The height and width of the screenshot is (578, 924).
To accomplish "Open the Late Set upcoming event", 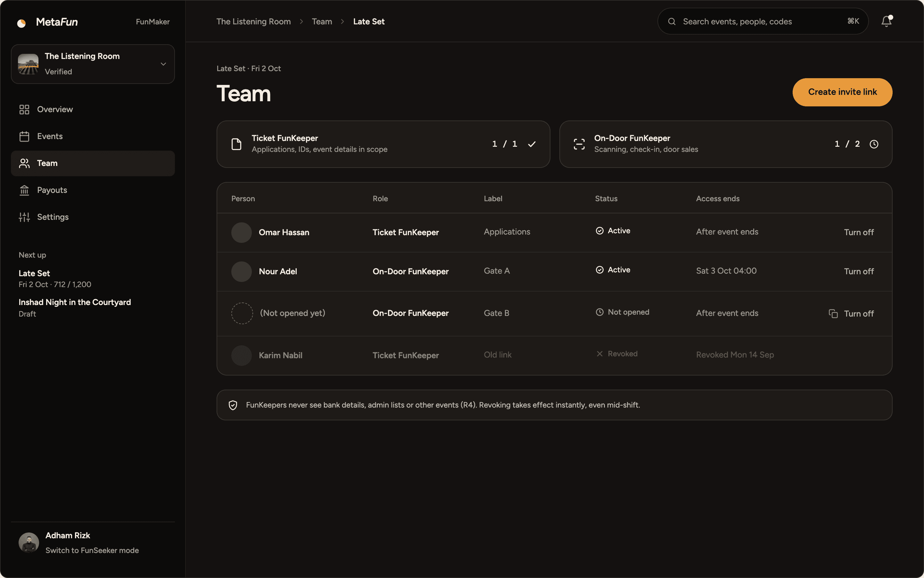I will tap(55, 279).
